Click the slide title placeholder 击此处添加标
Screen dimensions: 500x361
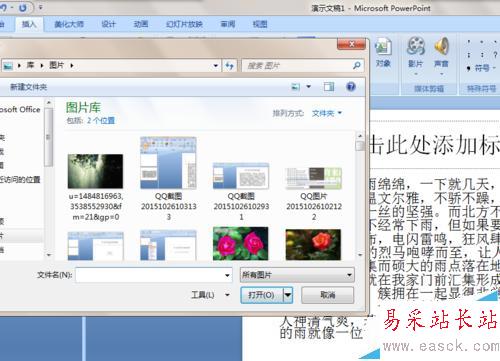[435, 145]
